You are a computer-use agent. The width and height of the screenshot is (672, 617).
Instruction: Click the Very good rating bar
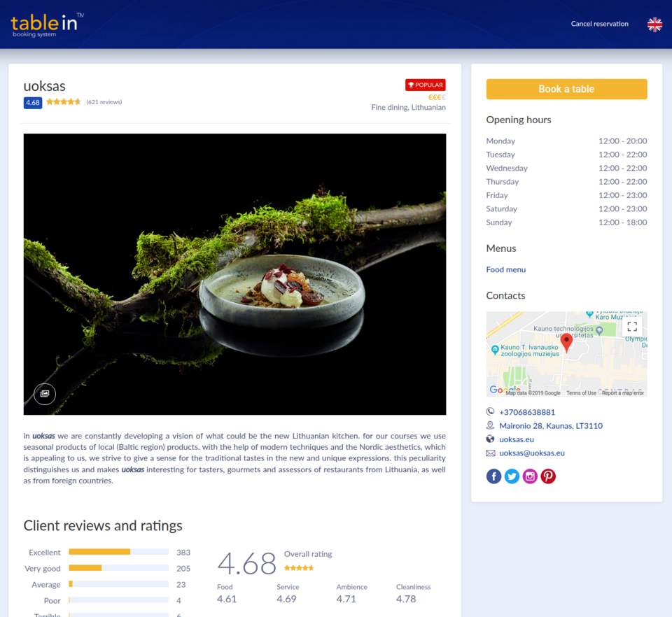click(119, 568)
